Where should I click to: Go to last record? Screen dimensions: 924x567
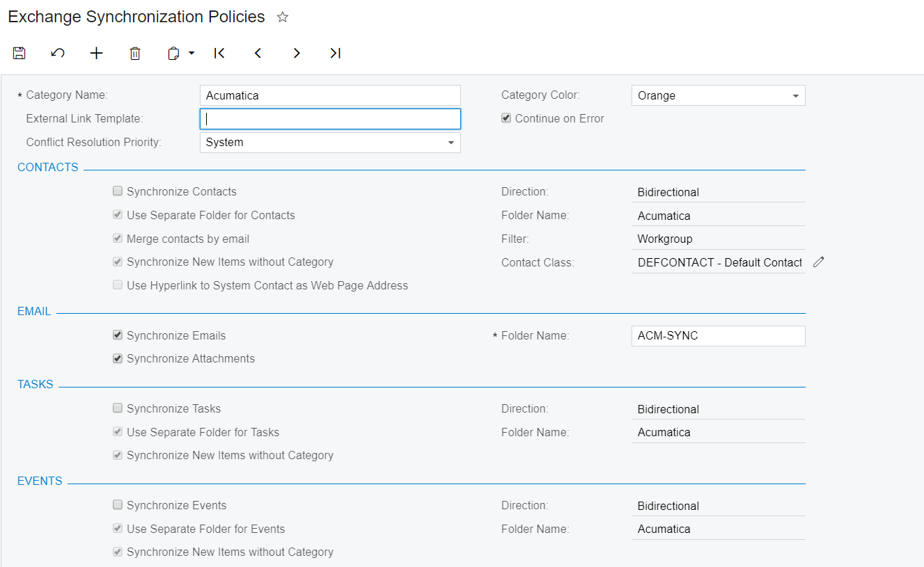[336, 53]
